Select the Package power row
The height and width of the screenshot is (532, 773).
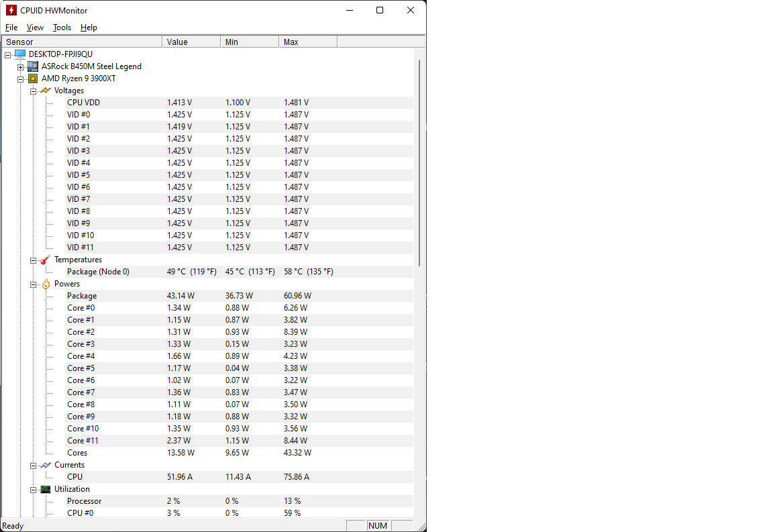tap(239, 296)
